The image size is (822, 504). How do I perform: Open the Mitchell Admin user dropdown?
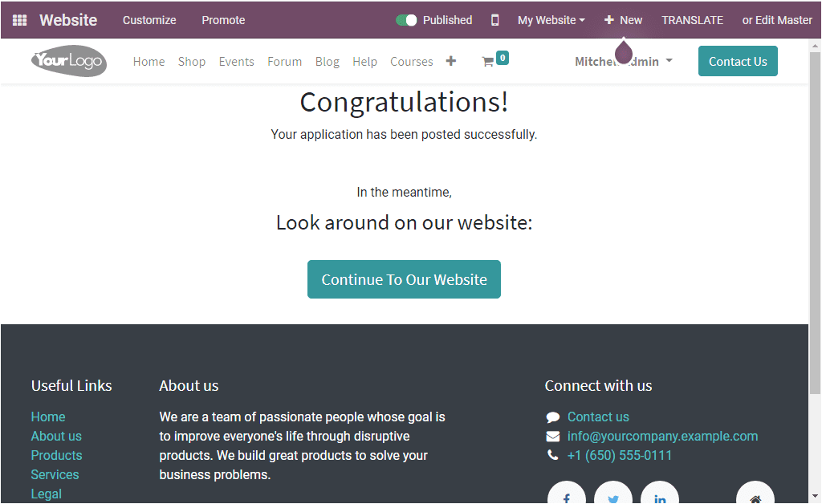tap(623, 61)
